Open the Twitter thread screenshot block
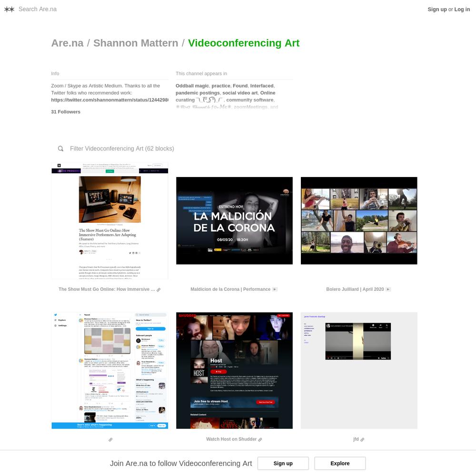476x476 pixels. [109, 370]
